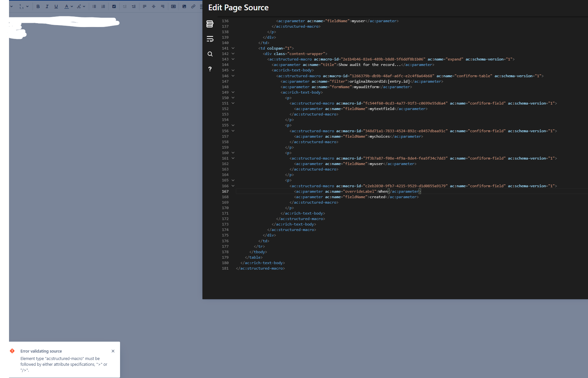Image resolution: width=588 pixels, height=378 pixels.
Task: Apply the current text color (A)
Action: pyautogui.click(x=67, y=6)
